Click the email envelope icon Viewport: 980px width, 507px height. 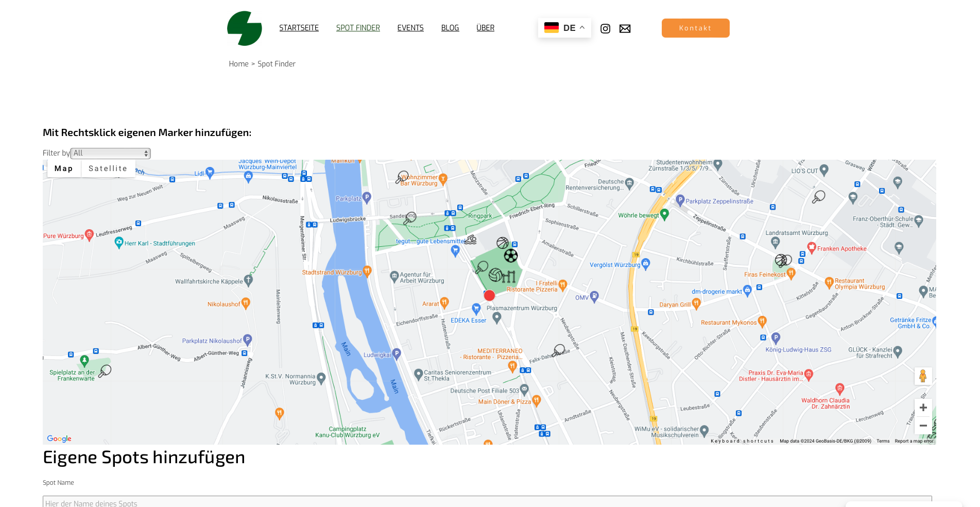click(x=625, y=29)
